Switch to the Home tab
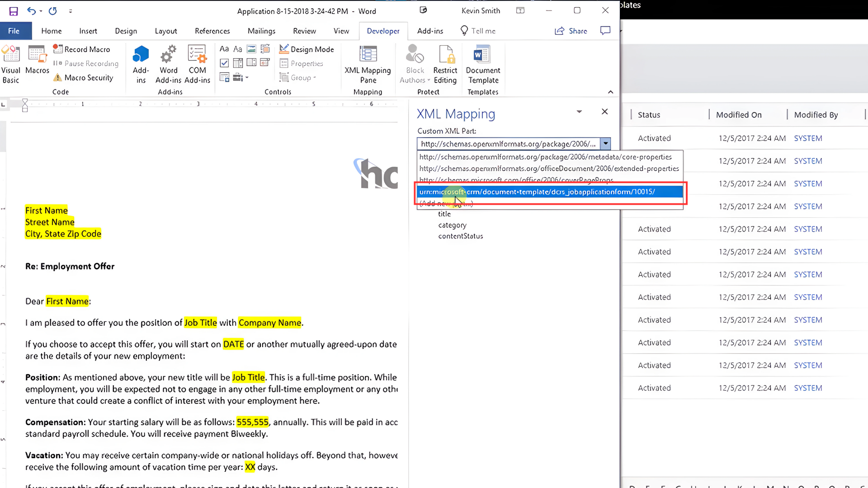Viewport: 868px width, 488px height. pyautogui.click(x=52, y=31)
